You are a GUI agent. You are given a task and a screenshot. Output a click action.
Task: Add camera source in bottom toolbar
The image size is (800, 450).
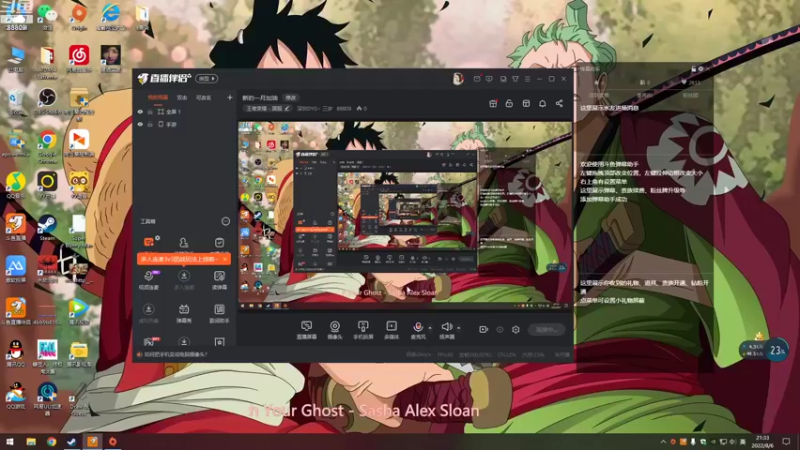tap(335, 330)
